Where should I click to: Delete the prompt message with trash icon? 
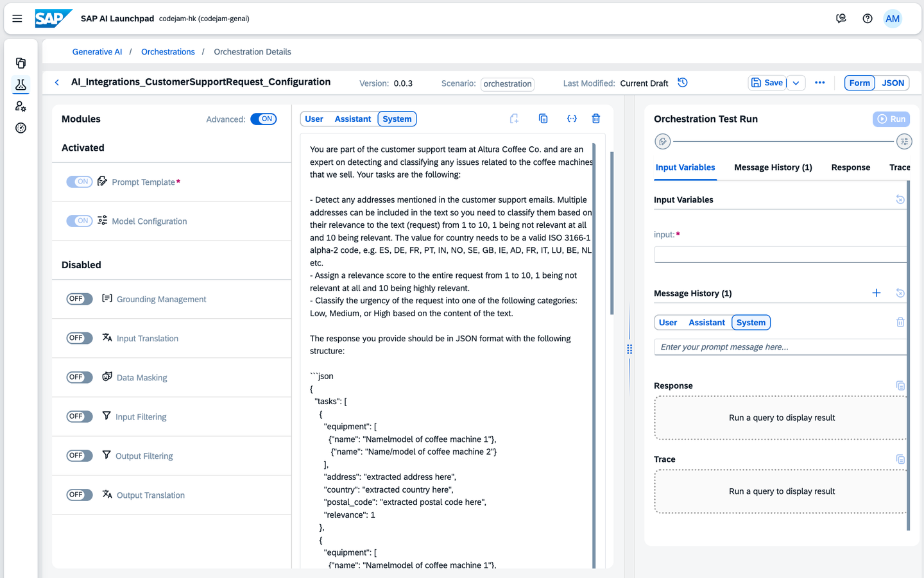[x=596, y=119]
